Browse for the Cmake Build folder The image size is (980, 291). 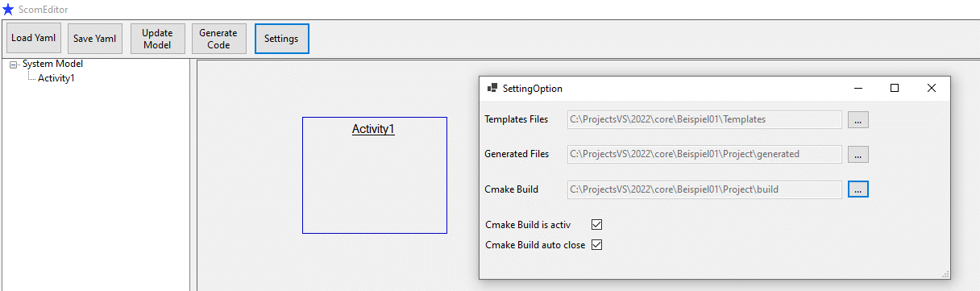pyautogui.click(x=858, y=189)
